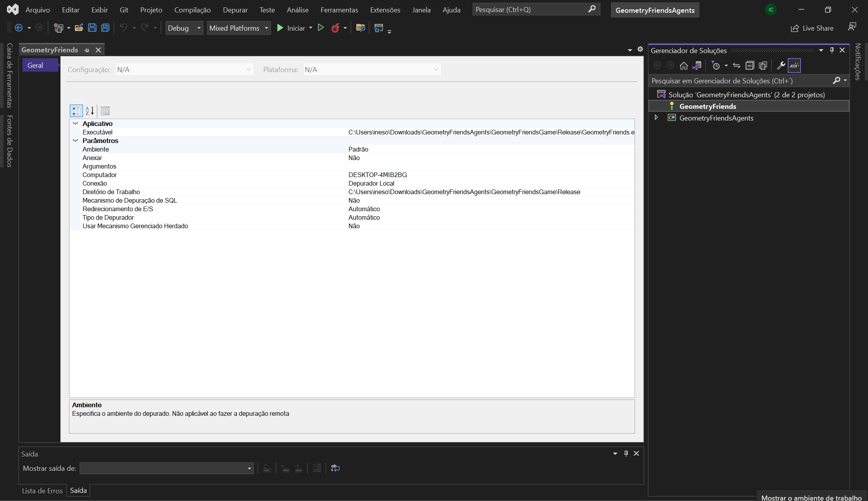Expand the GeometryFriendsAgents project node
The height and width of the screenshot is (501, 868).
tap(656, 117)
